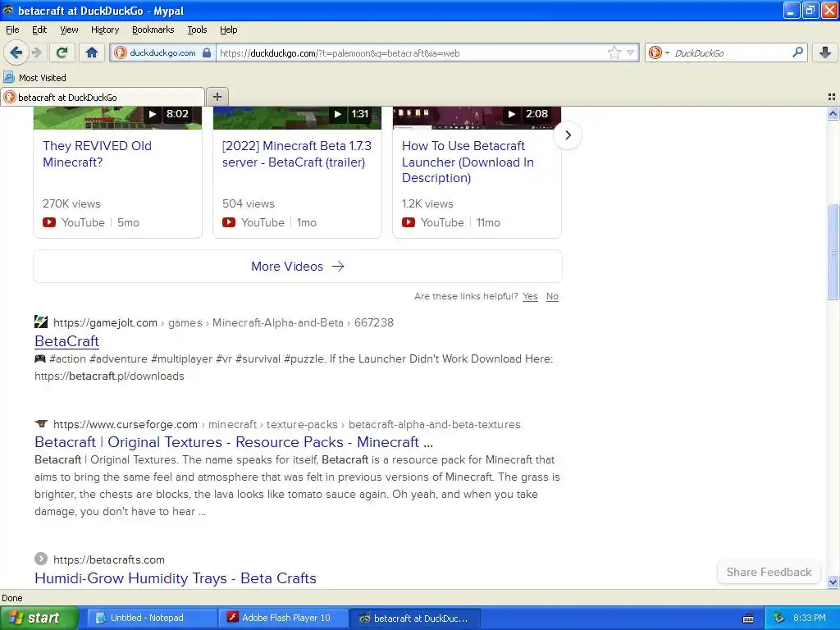Show all tabs list grid icon

[x=832, y=97]
